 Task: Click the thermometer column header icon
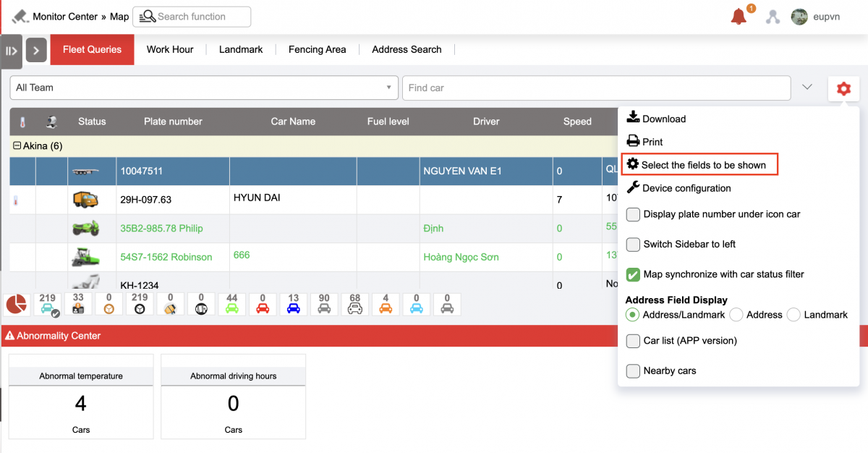[22, 122]
